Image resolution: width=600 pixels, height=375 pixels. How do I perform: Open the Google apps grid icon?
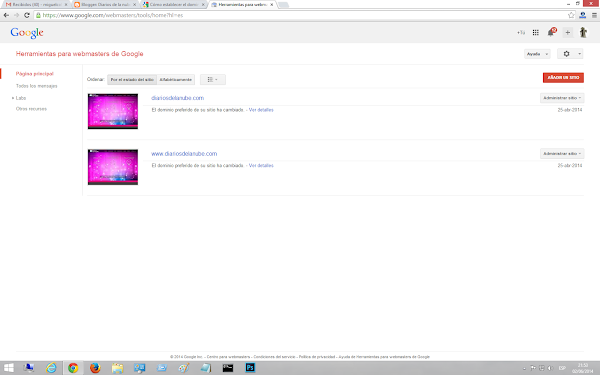[536, 33]
